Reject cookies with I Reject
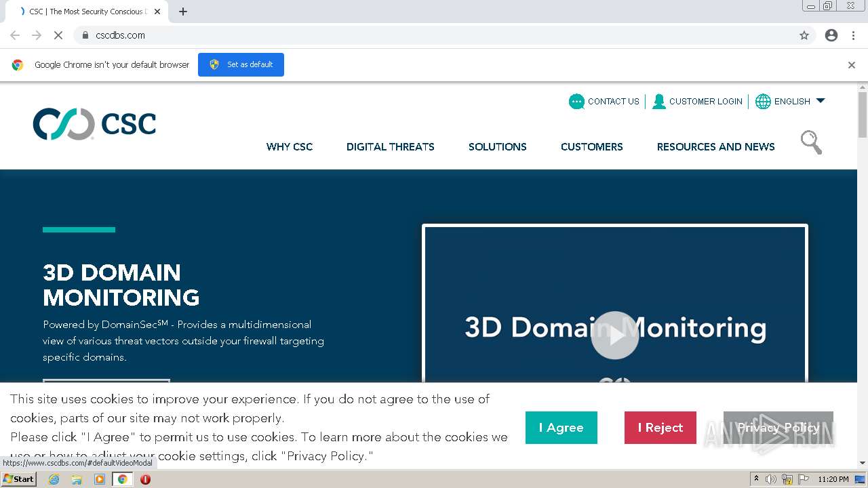 coord(660,428)
